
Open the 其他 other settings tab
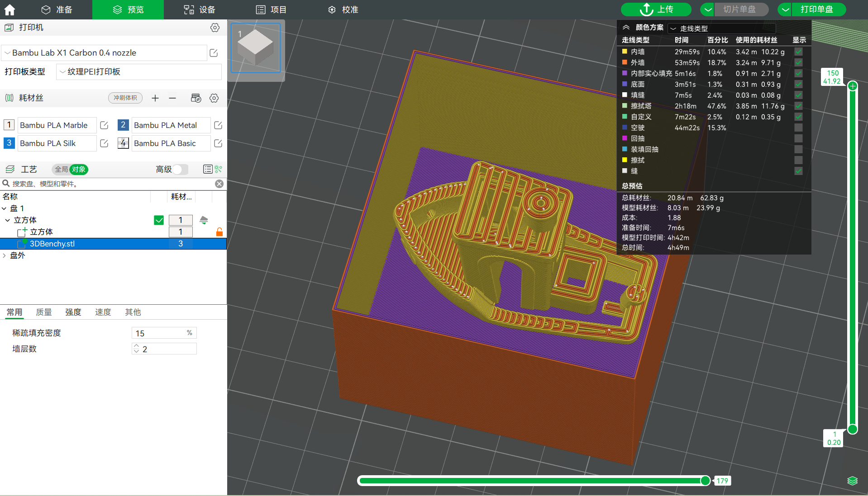(133, 312)
